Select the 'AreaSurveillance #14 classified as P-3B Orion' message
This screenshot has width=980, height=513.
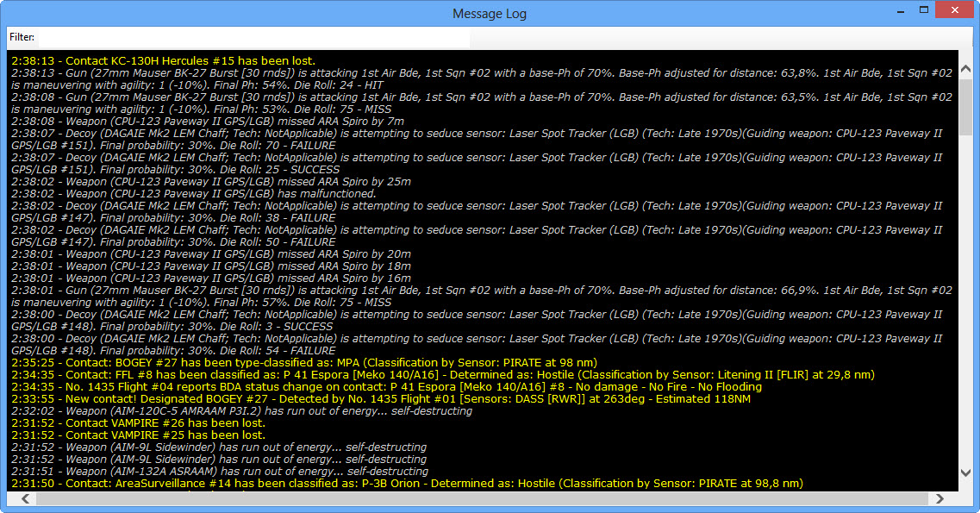click(408, 484)
